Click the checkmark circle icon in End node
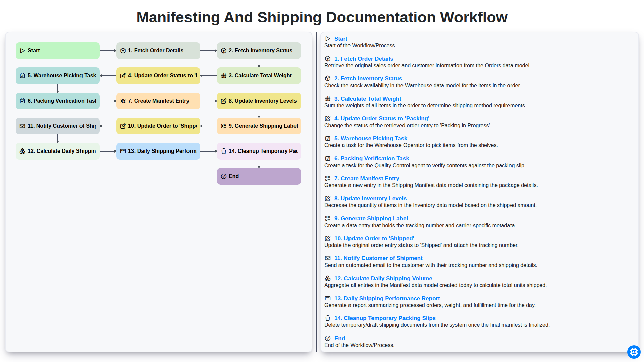The width and height of the screenshot is (644, 362). click(224, 176)
